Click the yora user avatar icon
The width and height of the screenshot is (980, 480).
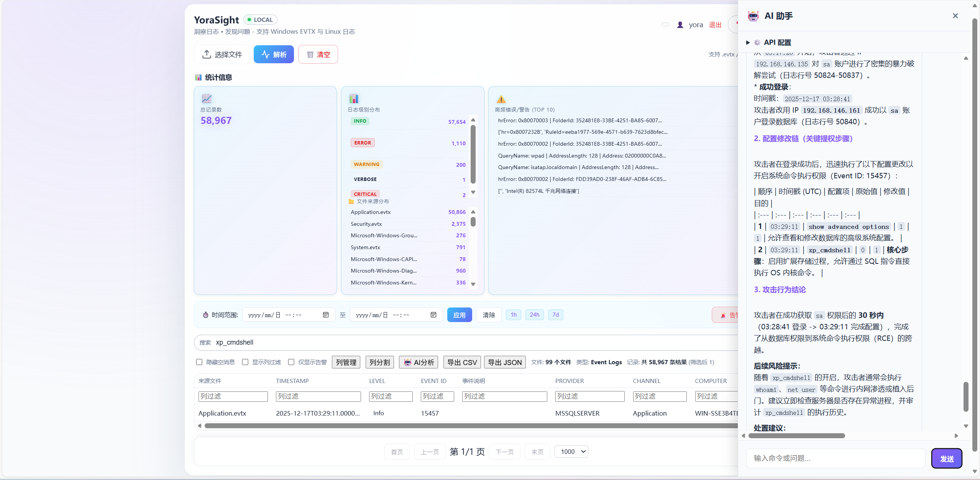[x=680, y=25]
